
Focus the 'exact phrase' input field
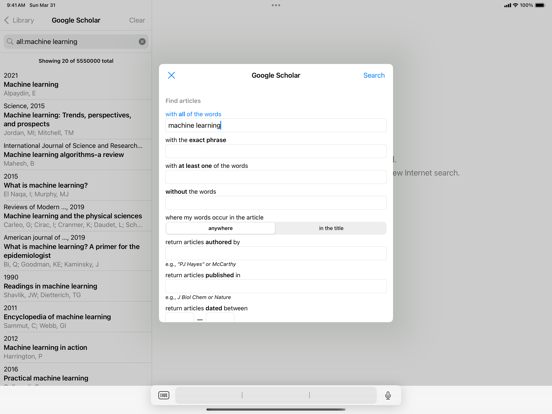276,151
